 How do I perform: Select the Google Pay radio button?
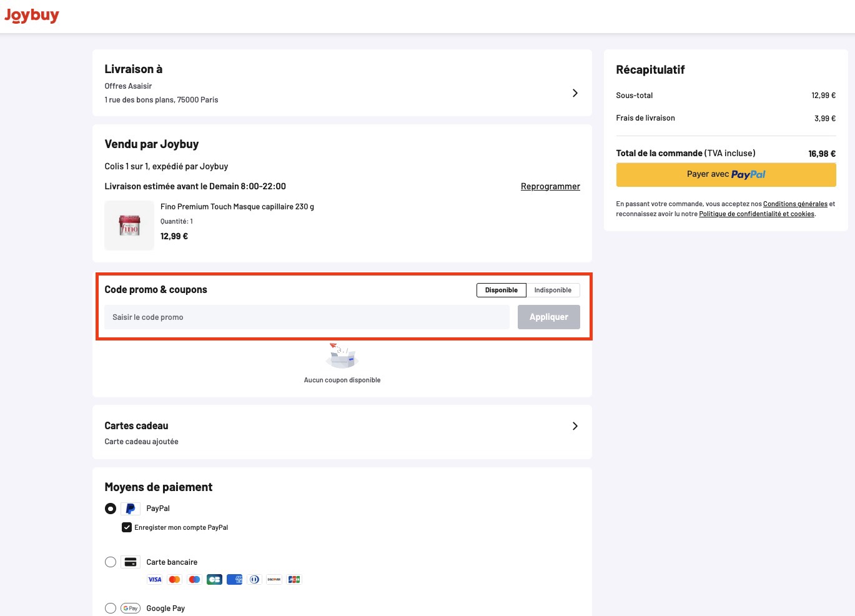click(x=111, y=609)
